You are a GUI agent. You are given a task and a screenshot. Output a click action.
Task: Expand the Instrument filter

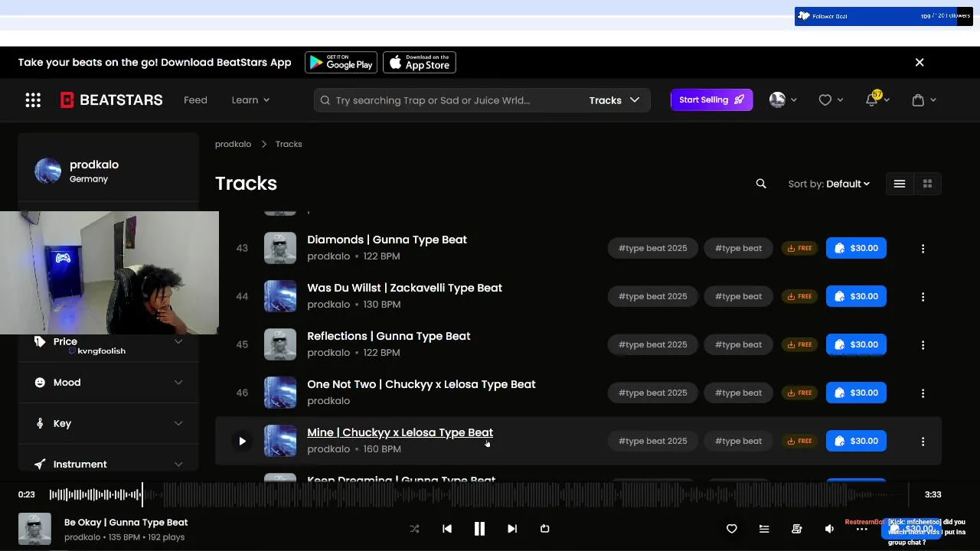pyautogui.click(x=109, y=465)
